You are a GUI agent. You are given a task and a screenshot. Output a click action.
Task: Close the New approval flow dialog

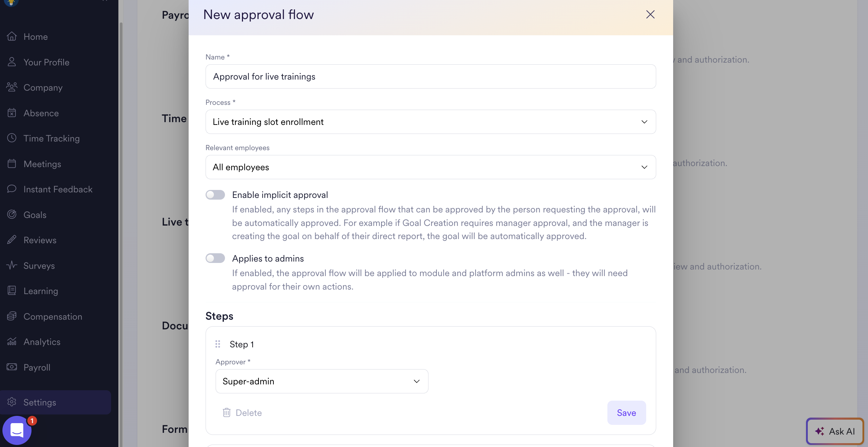tap(650, 15)
